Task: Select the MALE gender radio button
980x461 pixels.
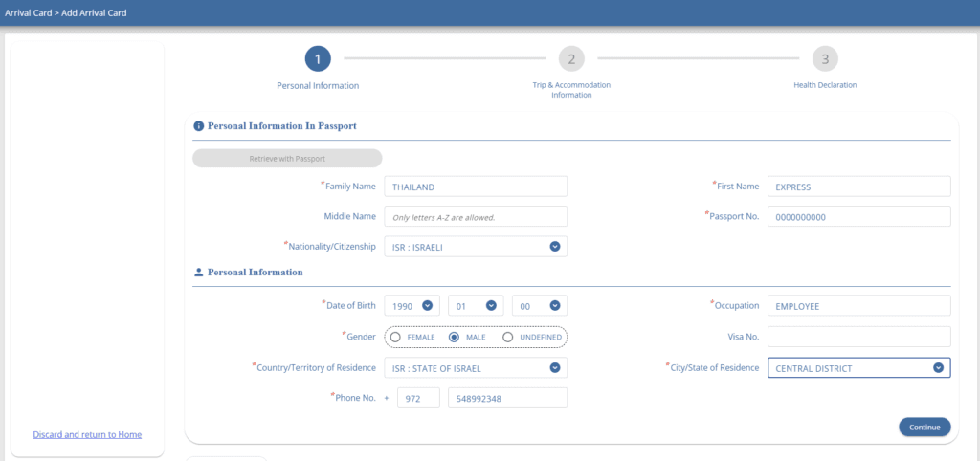Action: (454, 337)
